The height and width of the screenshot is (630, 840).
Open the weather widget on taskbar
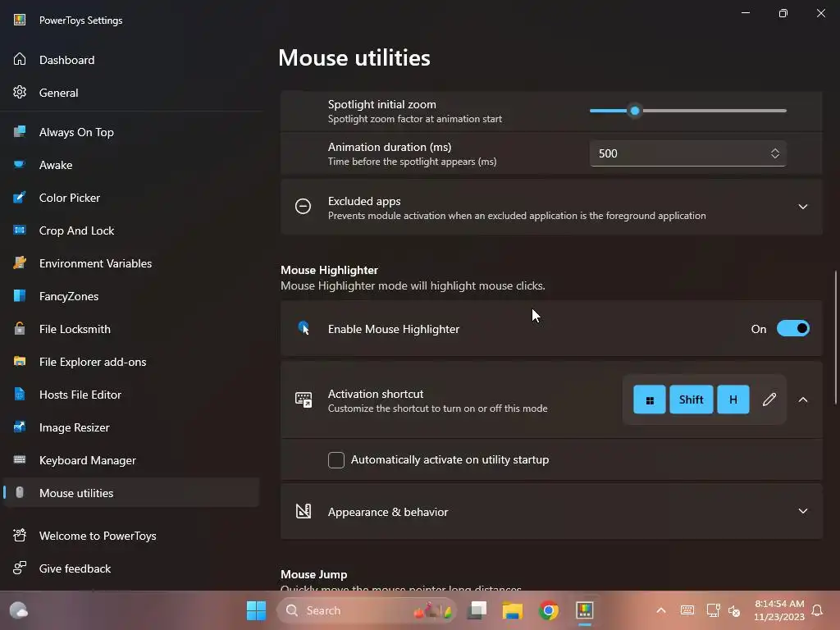click(x=19, y=610)
